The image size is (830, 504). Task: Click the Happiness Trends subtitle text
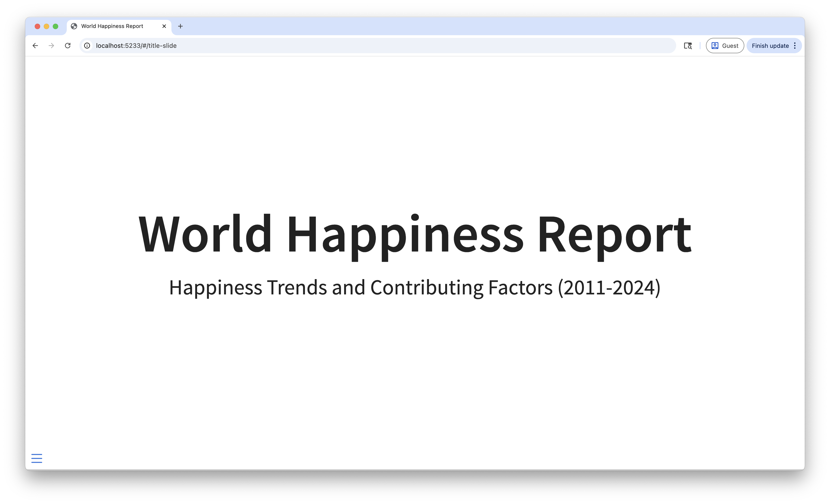point(415,288)
